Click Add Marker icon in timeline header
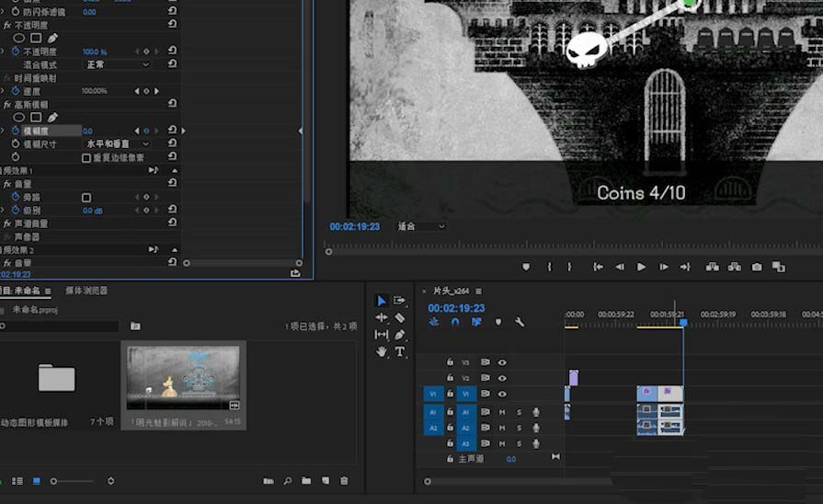This screenshot has height=504, width=823. (x=498, y=322)
